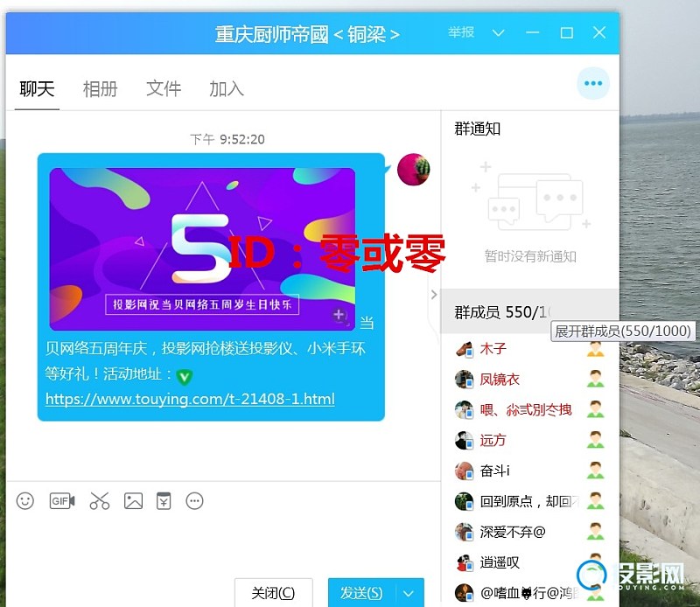This screenshot has width=700, height=607.
Task: Select member 奋斗i by name
Action: click(494, 471)
